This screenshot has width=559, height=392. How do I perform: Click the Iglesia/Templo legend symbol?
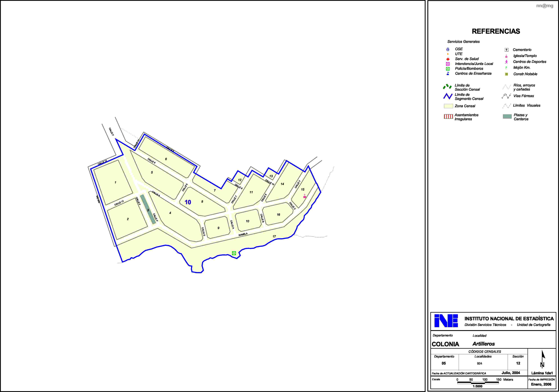point(506,56)
